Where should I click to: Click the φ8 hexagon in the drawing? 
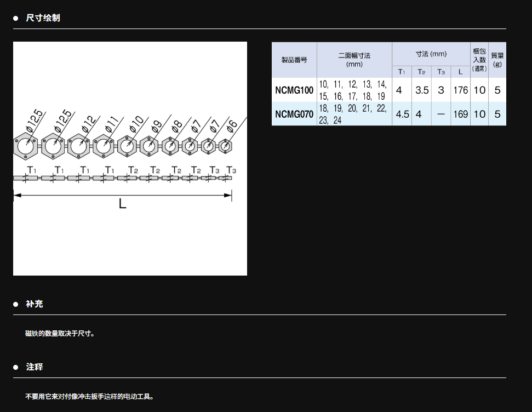pyautogui.click(x=170, y=146)
